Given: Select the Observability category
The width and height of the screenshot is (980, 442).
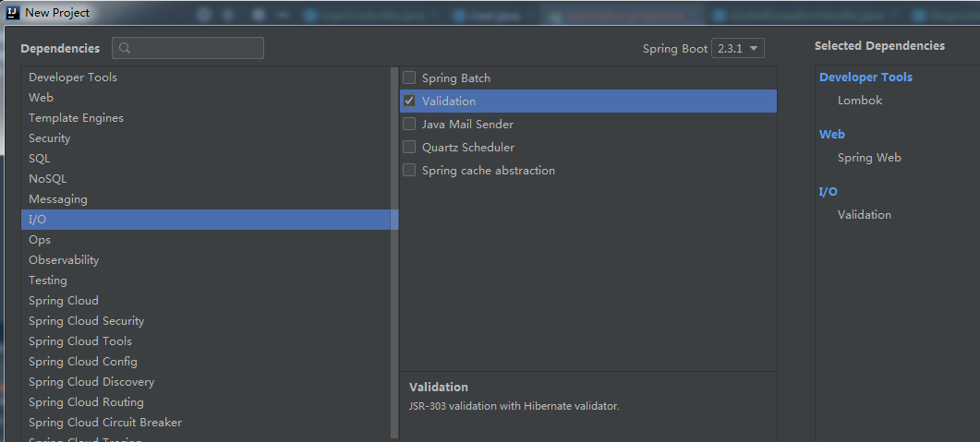Looking at the screenshot, I should tap(206, 259).
